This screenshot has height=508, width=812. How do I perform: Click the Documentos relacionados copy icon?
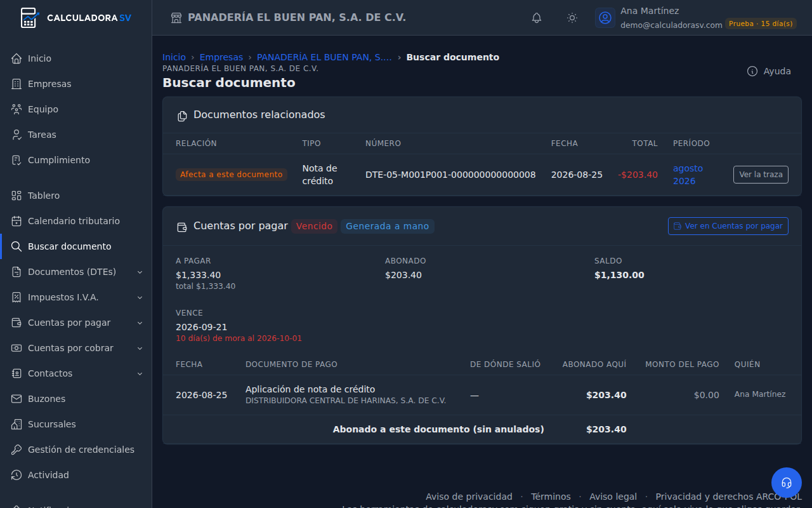[182, 116]
